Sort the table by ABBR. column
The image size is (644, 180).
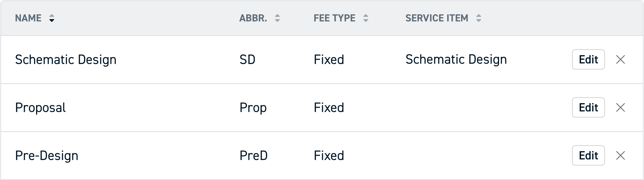tap(253, 18)
